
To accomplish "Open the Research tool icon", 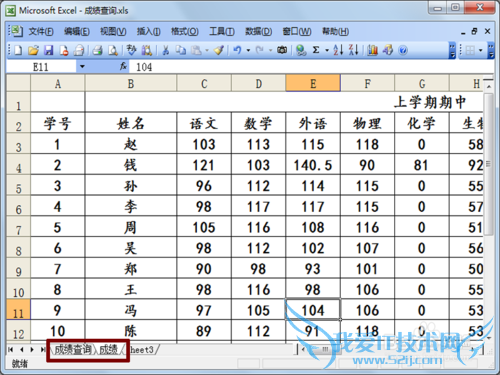I will click(x=147, y=50).
